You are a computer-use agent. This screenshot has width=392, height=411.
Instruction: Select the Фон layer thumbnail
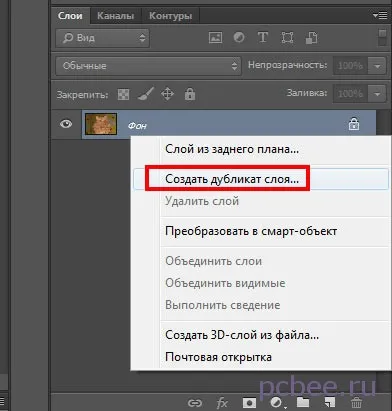(x=101, y=124)
